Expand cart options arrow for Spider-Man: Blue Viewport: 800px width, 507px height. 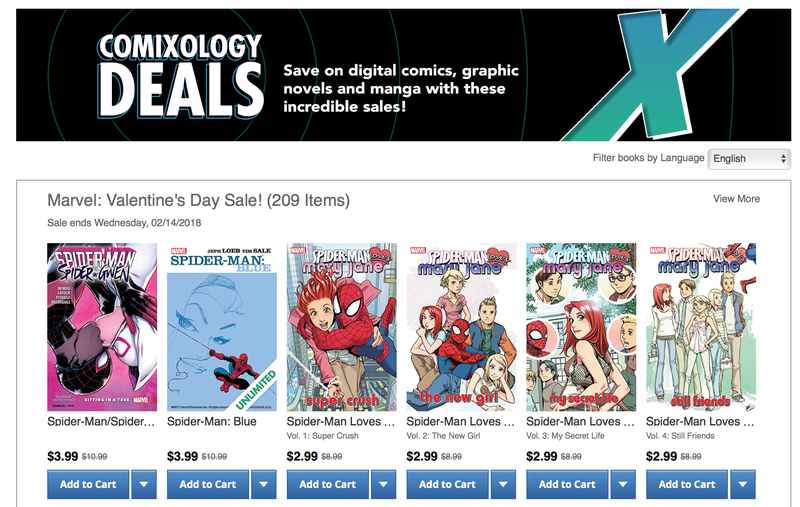pyautogui.click(x=264, y=484)
